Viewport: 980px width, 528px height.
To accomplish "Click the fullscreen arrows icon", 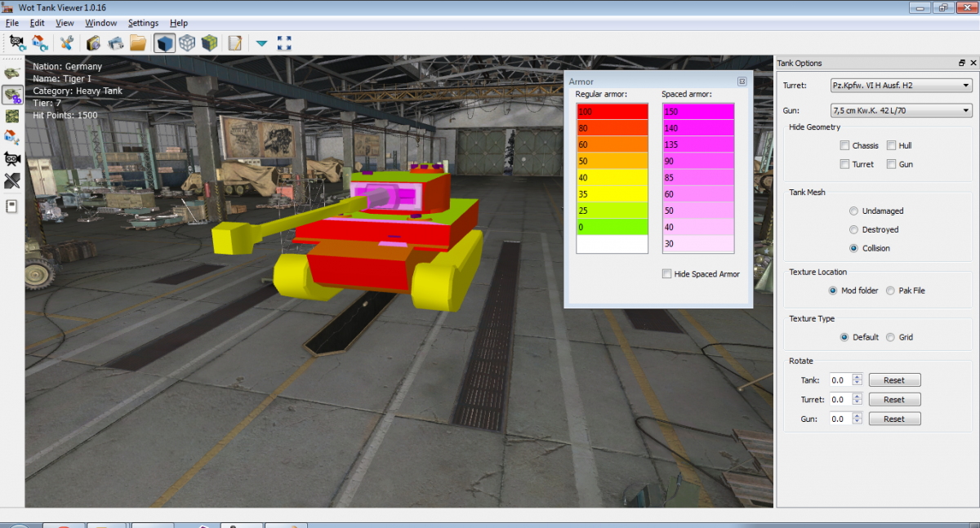I will click(284, 42).
